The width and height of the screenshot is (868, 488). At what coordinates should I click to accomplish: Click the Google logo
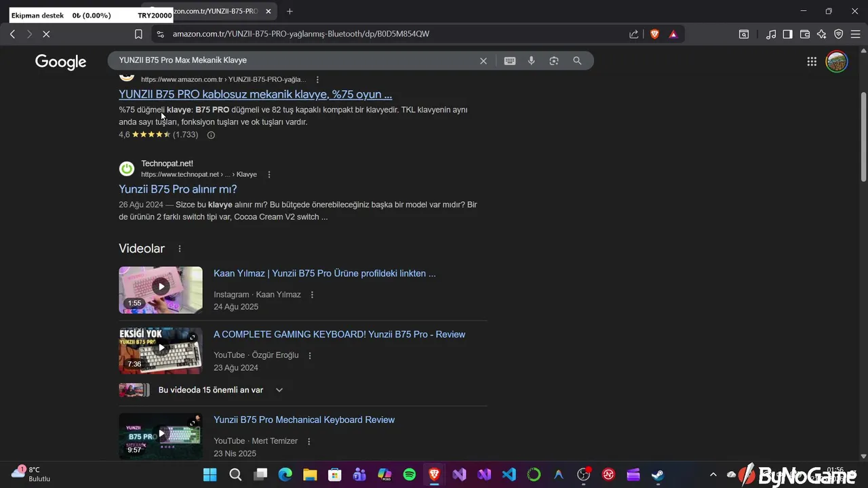[61, 62]
